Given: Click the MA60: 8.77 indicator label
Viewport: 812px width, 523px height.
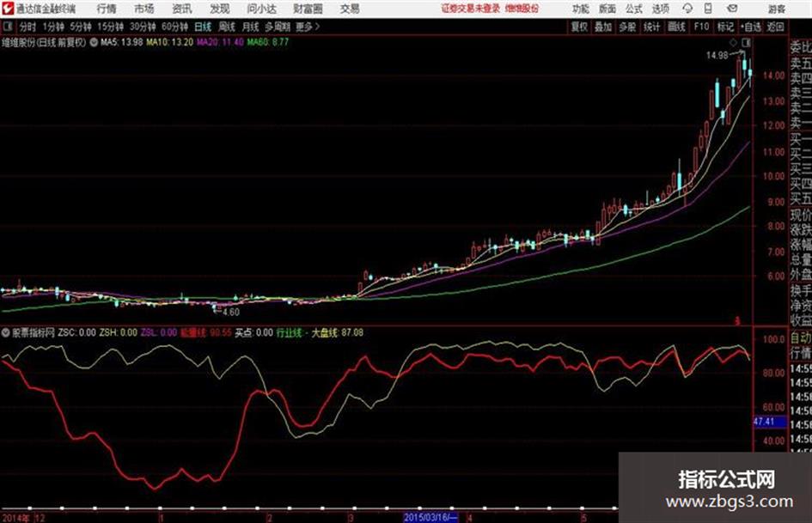Looking at the screenshot, I should pos(268,42).
